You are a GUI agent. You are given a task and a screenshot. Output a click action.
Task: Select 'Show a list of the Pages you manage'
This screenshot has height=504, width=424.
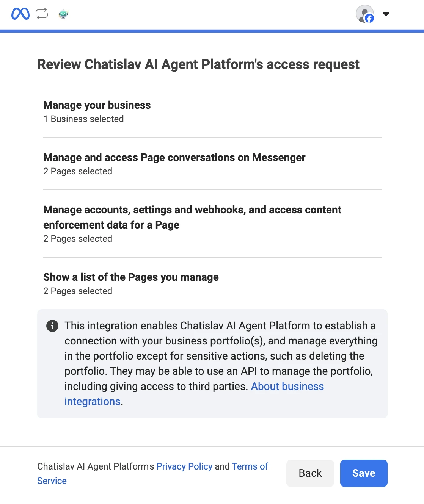(131, 277)
